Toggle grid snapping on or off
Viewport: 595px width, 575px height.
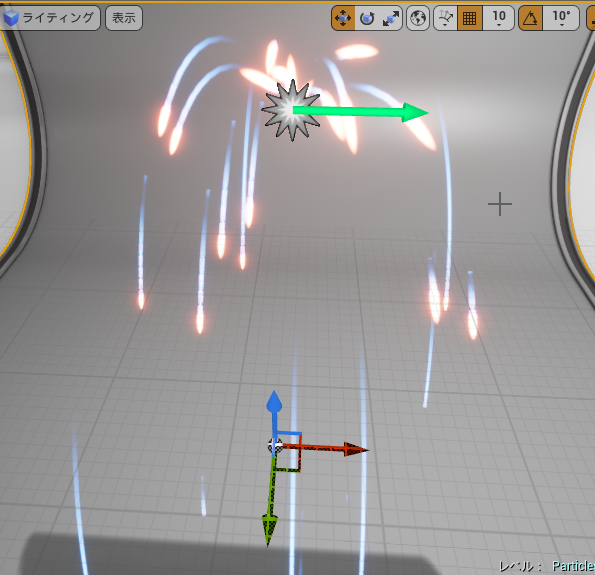(470, 18)
